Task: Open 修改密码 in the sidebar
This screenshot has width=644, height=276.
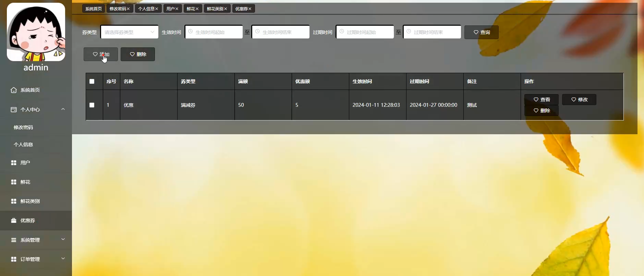Action: coord(36,127)
